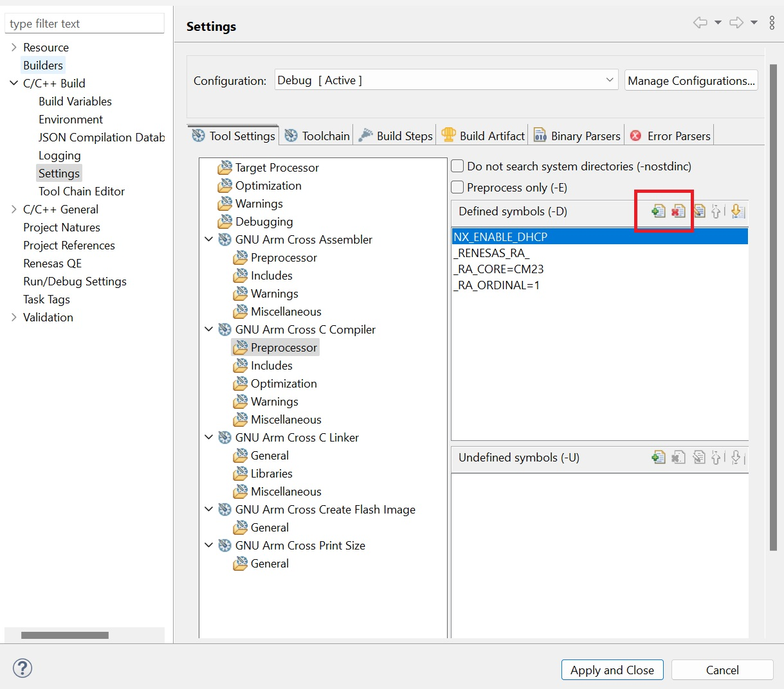This screenshot has width=784, height=689.
Task: Expand the Resource tree node
Action: (x=14, y=47)
